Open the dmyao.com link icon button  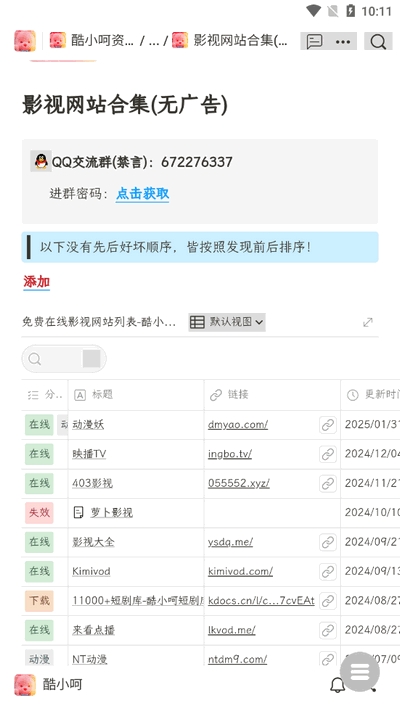[x=328, y=425]
